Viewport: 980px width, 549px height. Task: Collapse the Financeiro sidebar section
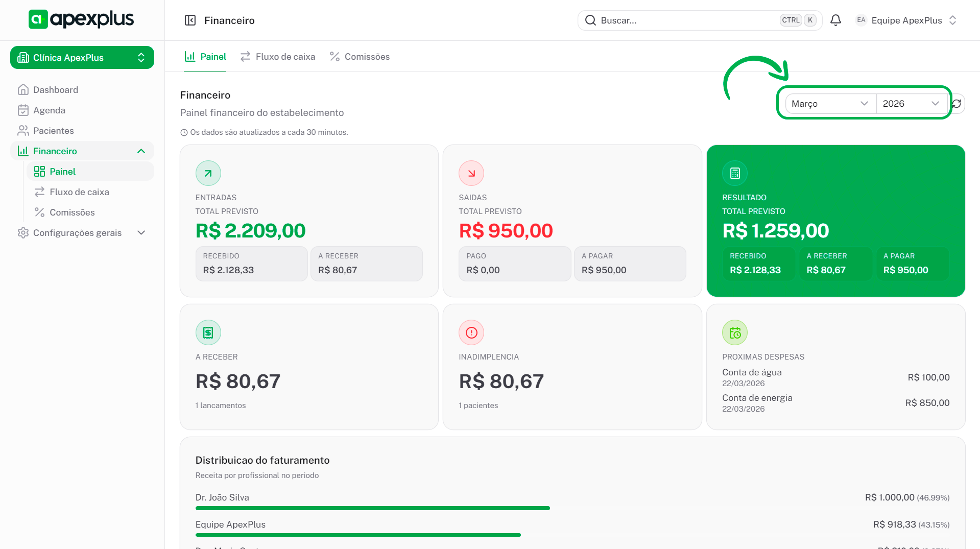[141, 151]
